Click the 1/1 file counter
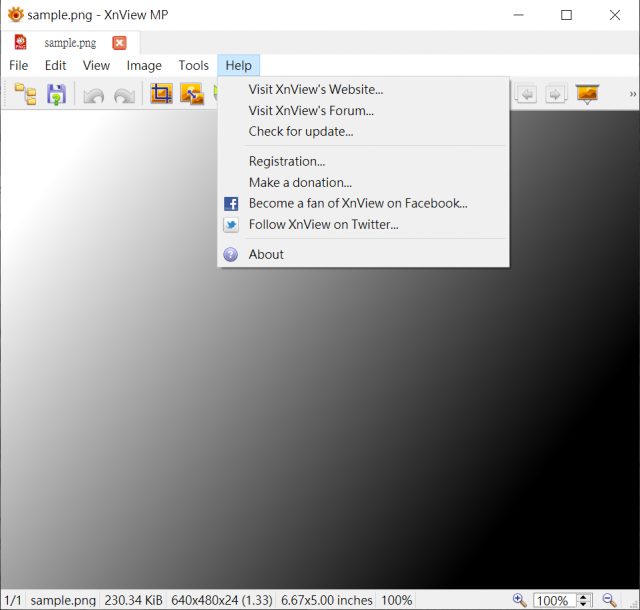640x610 pixels. click(x=13, y=600)
